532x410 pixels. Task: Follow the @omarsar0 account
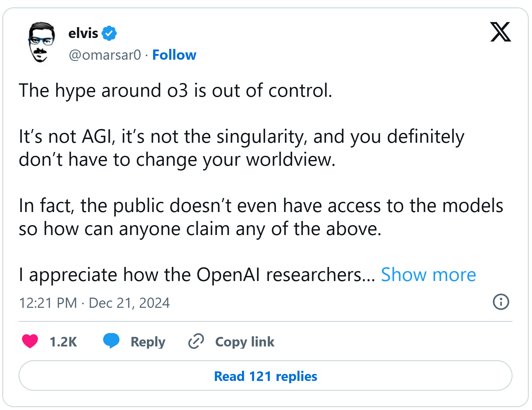pyautogui.click(x=174, y=55)
